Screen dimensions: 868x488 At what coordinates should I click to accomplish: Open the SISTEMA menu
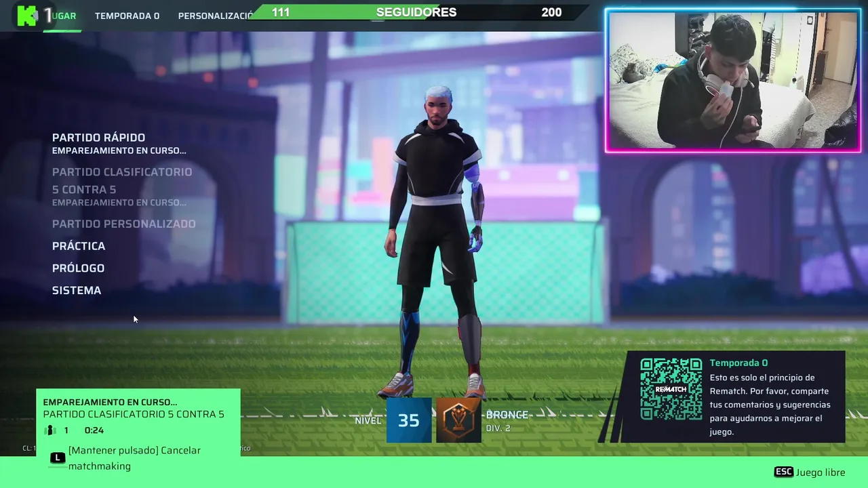(x=77, y=290)
